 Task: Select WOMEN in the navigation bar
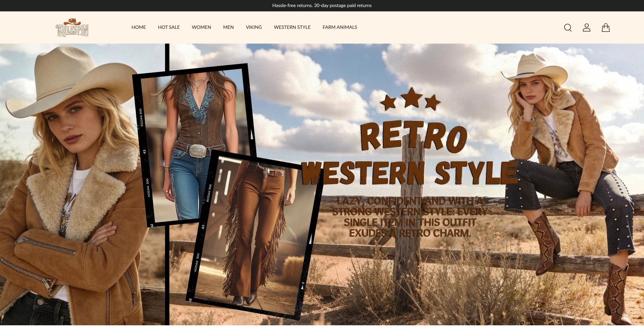point(201,27)
